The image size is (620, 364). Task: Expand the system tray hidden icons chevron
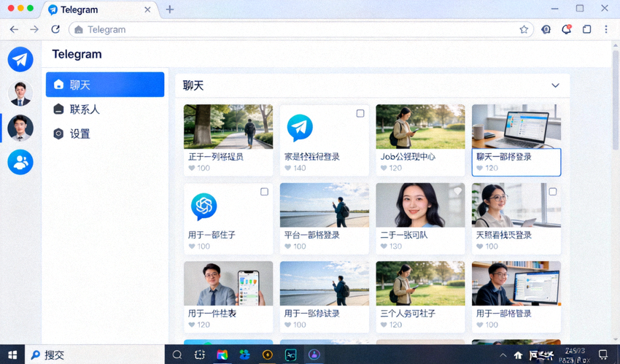pos(503,355)
